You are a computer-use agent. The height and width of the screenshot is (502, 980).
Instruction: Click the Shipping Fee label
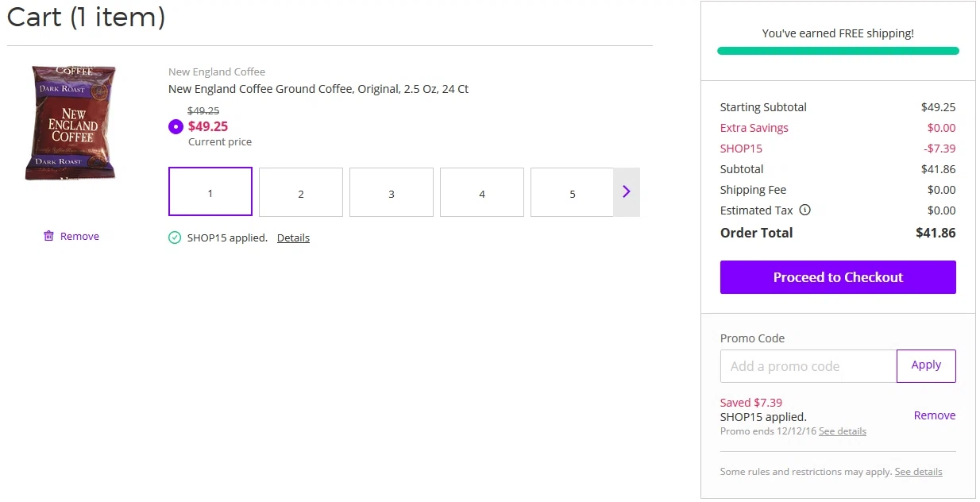pos(753,190)
